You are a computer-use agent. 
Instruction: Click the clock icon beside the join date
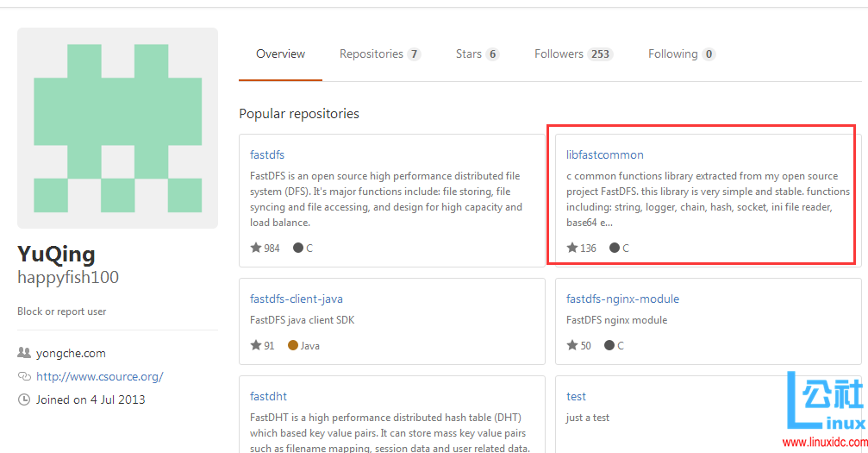(x=23, y=400)
